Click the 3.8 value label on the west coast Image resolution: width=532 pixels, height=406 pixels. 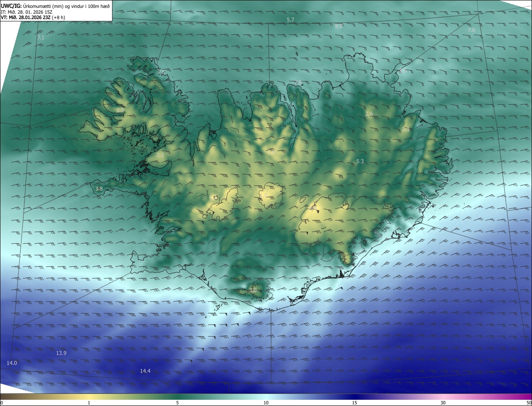click(x=99, y=189)
